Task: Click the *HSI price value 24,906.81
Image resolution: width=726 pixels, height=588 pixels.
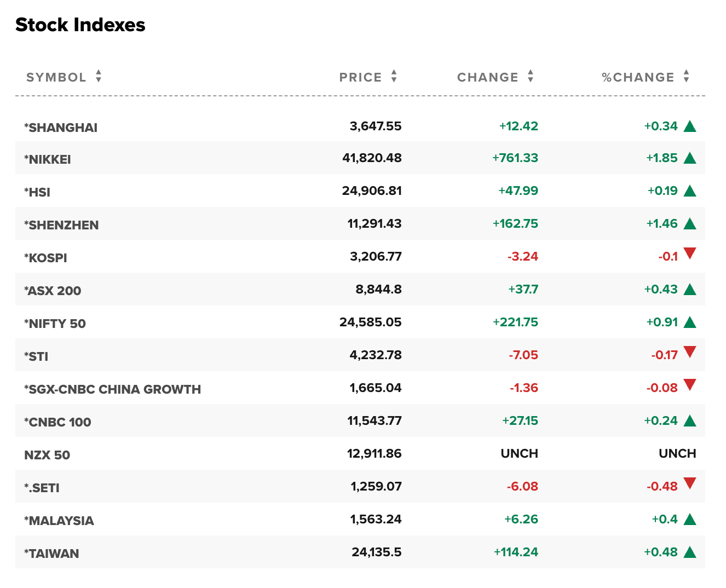Action: pos(372,191)
